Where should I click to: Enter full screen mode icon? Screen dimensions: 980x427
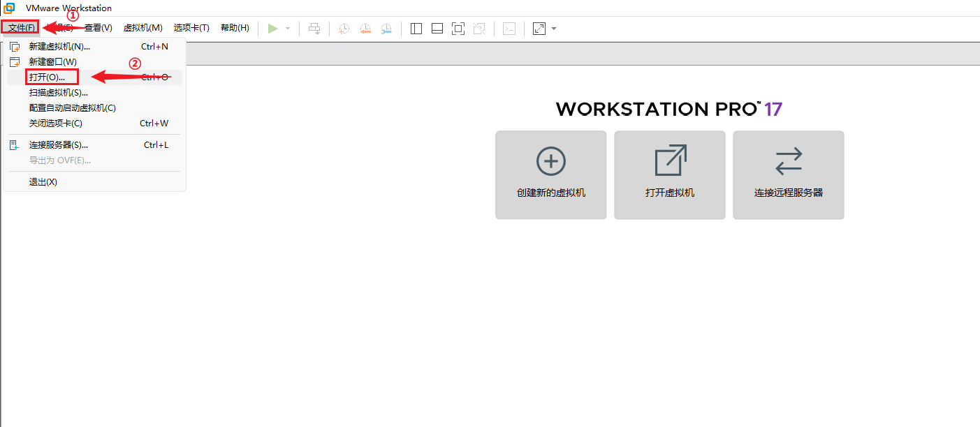coord(458,29)
